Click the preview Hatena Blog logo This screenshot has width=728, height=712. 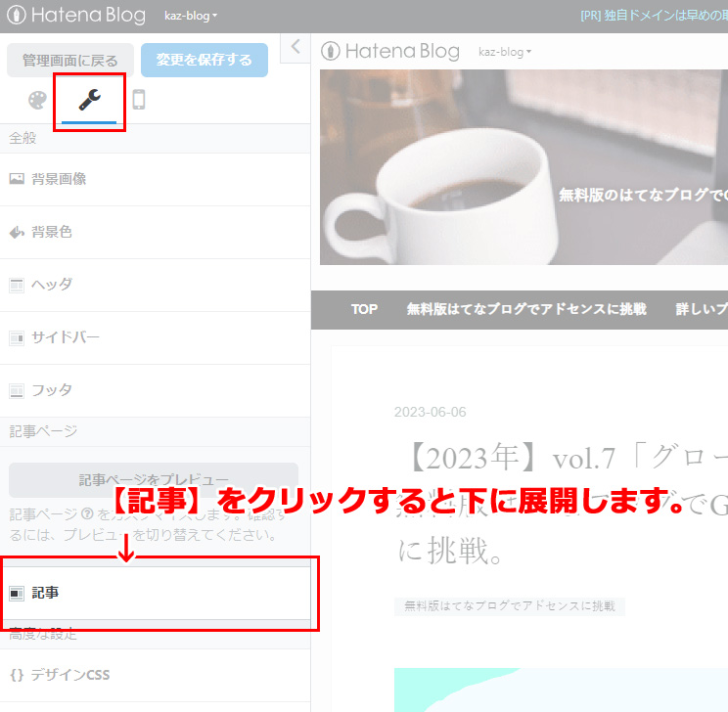(390, 51)
